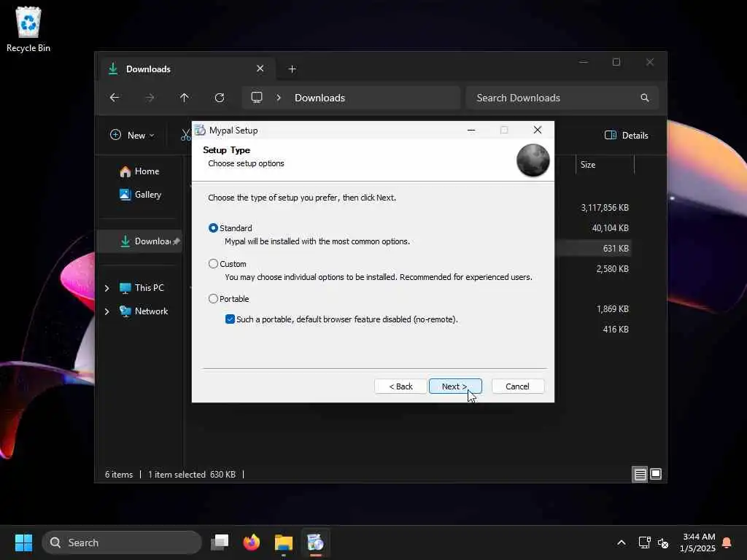The width and height of the screenshot is (747, 560).
Task: Choose the Custom setup option
Action: click(213, 264)
